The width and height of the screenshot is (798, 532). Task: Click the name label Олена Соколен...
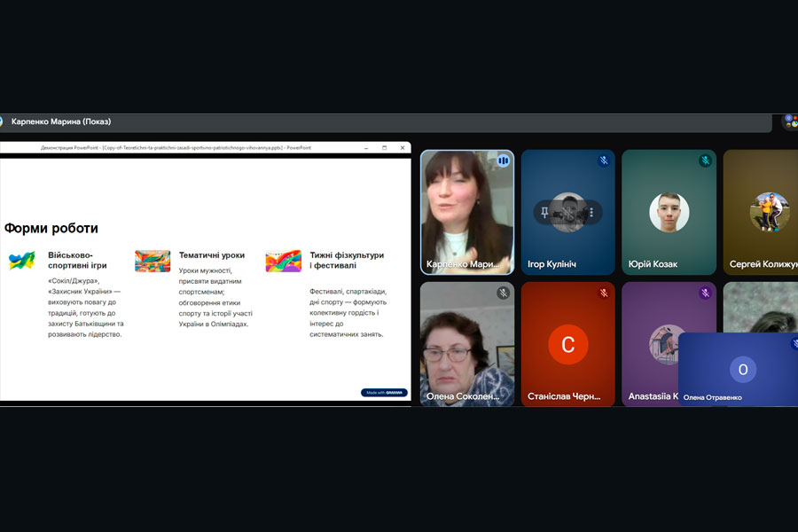point(463,396)
